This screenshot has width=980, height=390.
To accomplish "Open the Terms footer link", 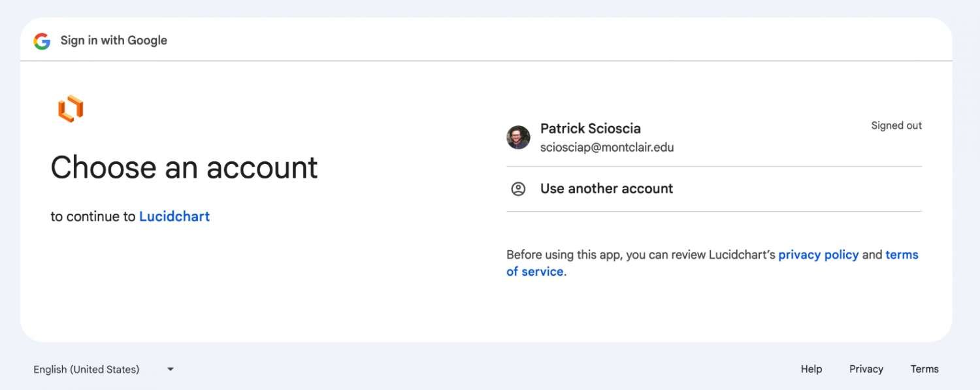I will (x=924, y=369).
